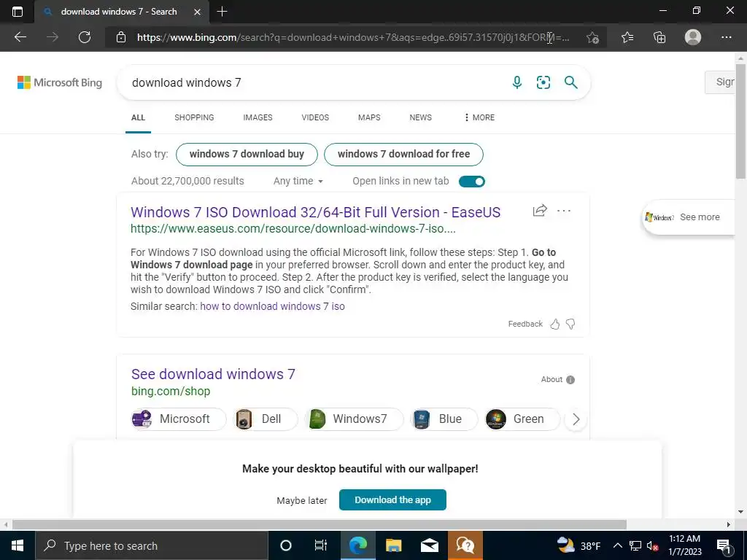Switch to the IMAGES tab
The image size is (747, 560).
258,117
